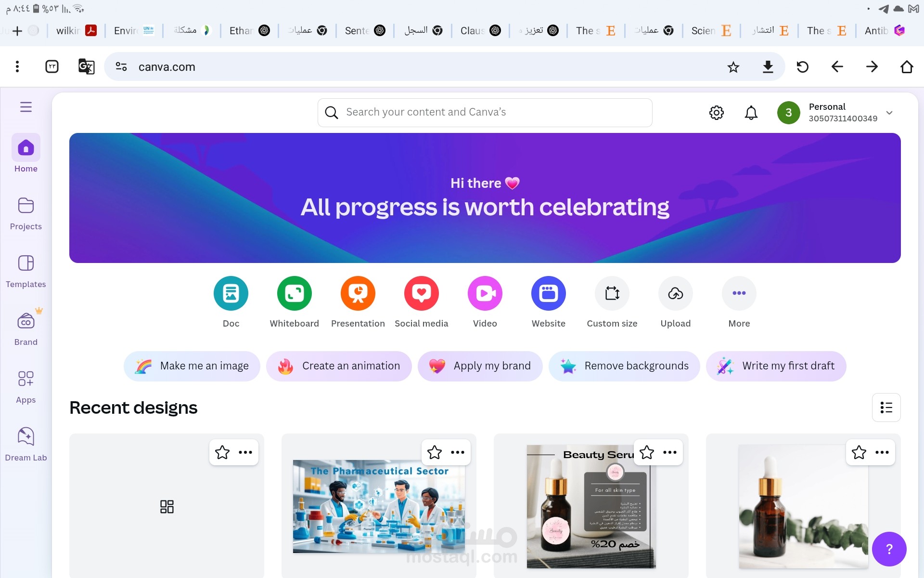Open the Pharmaceutical Sector design thumbnail
924x578 pixels.
tap(379, 506)
